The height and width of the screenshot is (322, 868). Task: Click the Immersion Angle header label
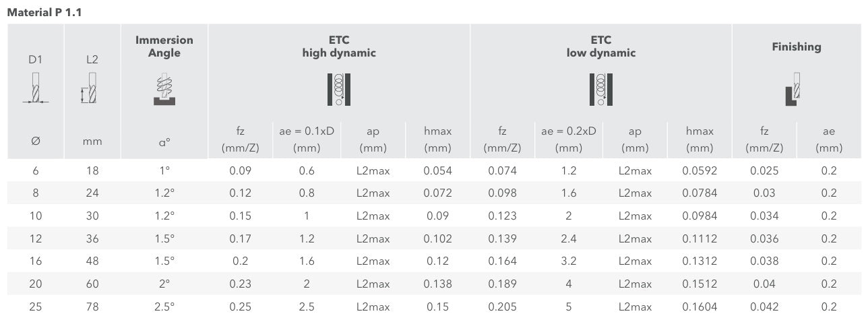164,46
